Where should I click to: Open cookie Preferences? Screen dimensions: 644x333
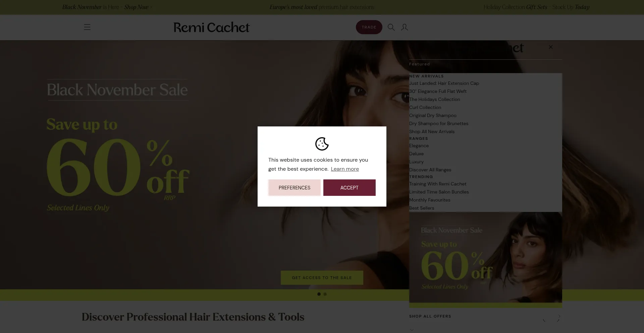(x=294, y=187)
